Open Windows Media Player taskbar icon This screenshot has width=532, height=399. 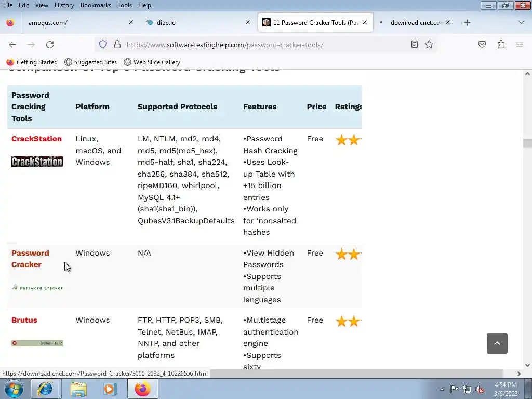tap(110, 389)
